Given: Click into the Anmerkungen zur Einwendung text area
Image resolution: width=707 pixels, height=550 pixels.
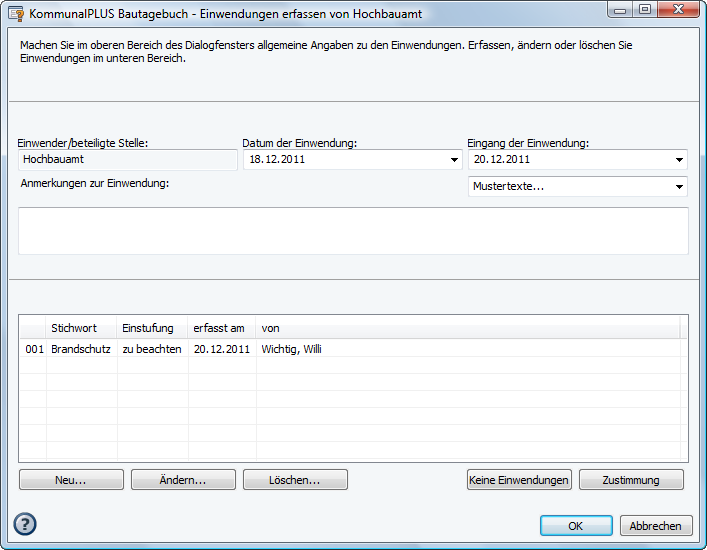Looking at the screenshot, I should coord(353,231).
